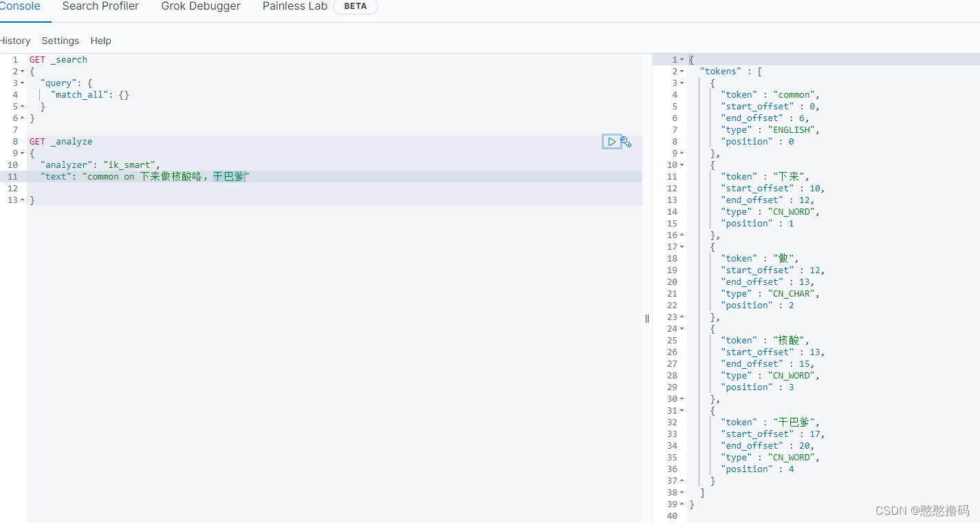Image resolution: width=980 pixels, height=523 pixels.
Task: Open request History
Action: tap(15, 41)
